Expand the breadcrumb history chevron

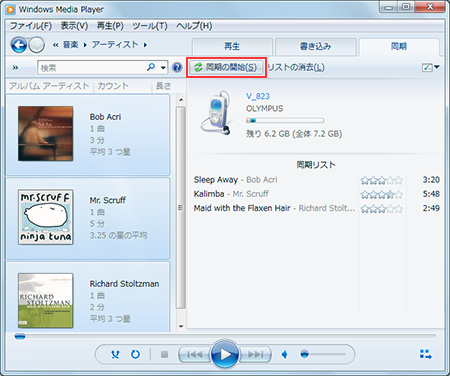point(56,45)
